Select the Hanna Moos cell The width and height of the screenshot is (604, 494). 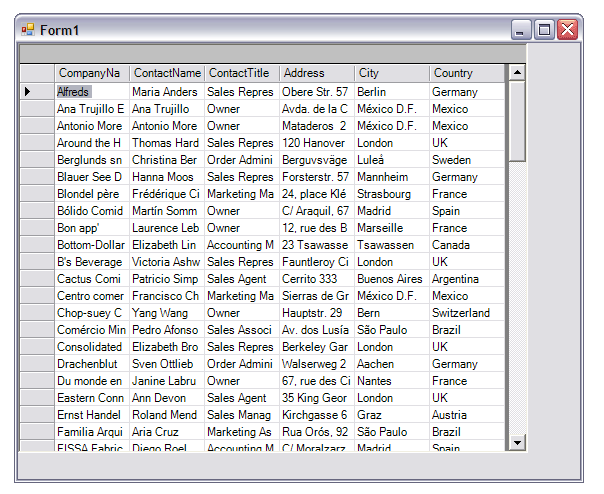(166, 176)
